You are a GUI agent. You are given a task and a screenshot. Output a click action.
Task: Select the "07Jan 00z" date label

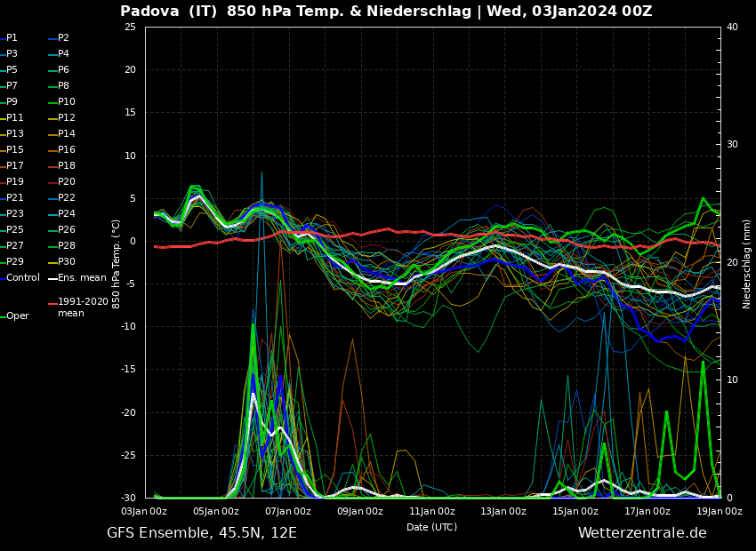point(288,512)
